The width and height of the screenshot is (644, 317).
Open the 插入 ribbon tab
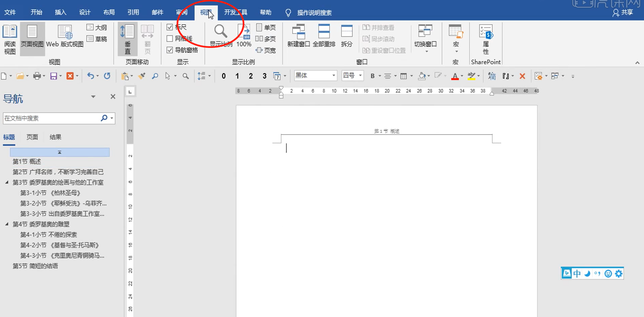(x=60, y=12)
